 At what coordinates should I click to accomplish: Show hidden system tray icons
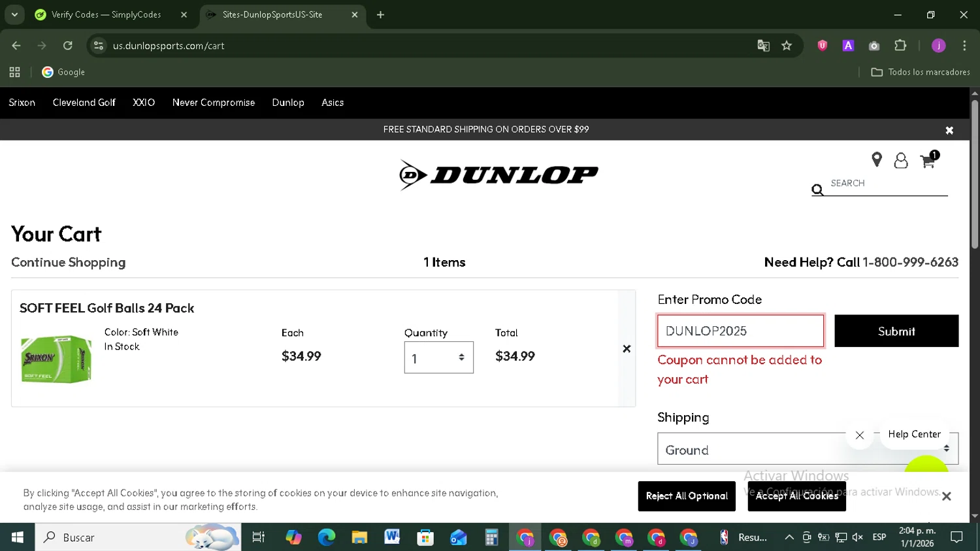[x=789, y=537]
